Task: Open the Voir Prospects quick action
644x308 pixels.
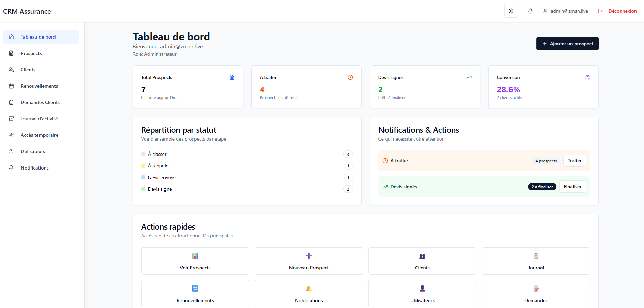Action: point(195,261)
